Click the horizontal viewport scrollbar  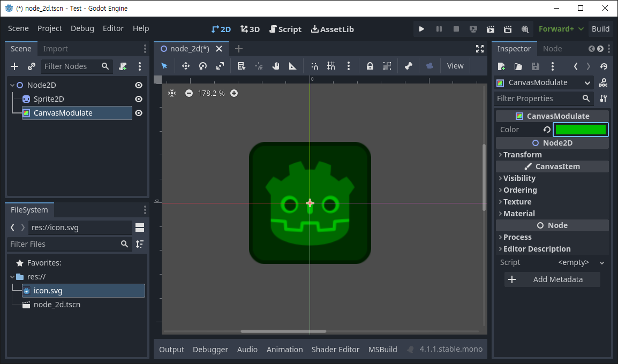[x=283, y=331]
